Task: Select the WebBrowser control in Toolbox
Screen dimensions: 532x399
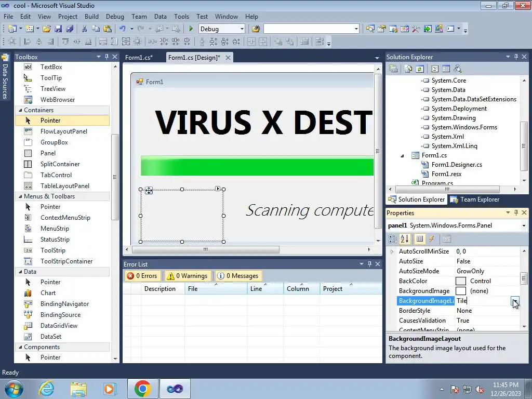Action: (x=57, y=99)
